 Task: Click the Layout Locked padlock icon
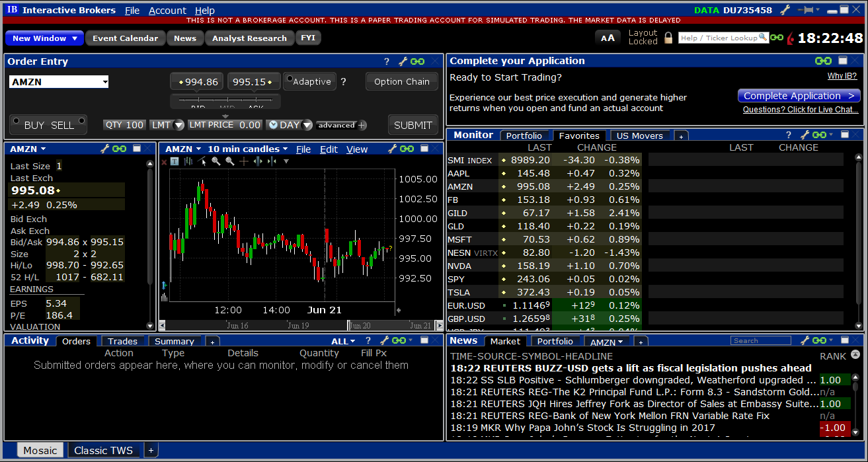(x=668, y=38)
